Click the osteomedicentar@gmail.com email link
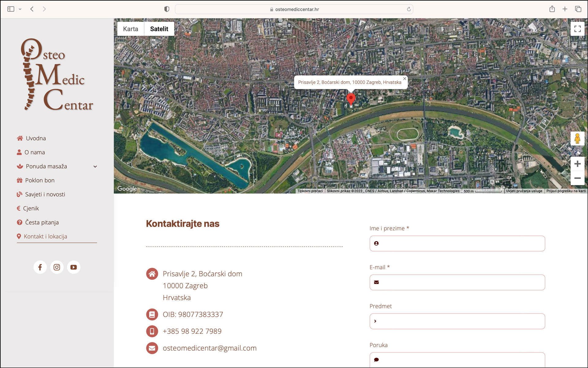 click(x=209, y=348)
